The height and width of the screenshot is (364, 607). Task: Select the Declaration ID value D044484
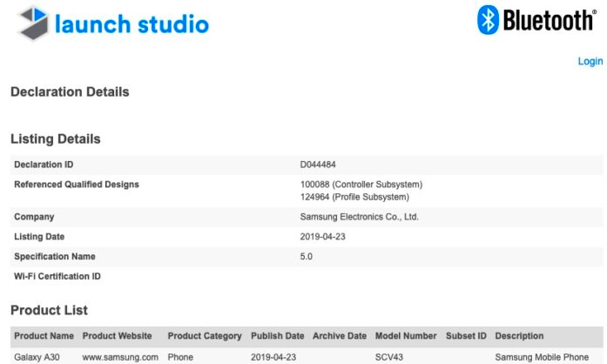tap(320, 165)
